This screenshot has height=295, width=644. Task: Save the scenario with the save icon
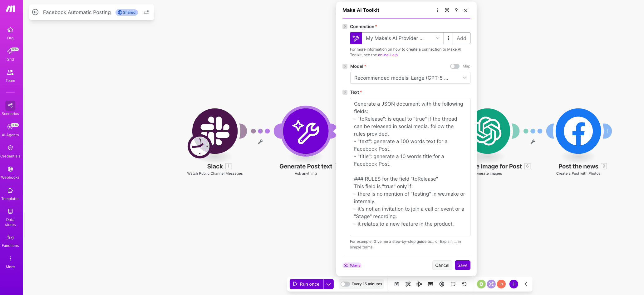point(396,284)
